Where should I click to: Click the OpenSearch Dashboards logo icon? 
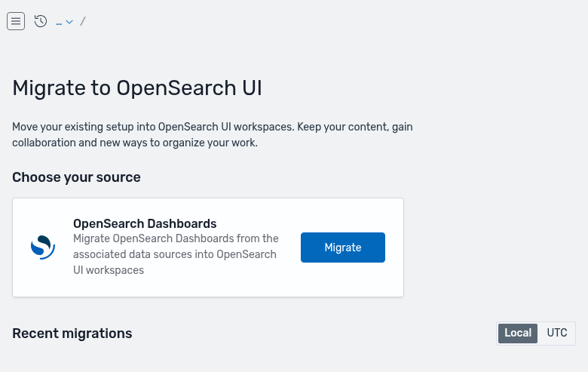43,247
